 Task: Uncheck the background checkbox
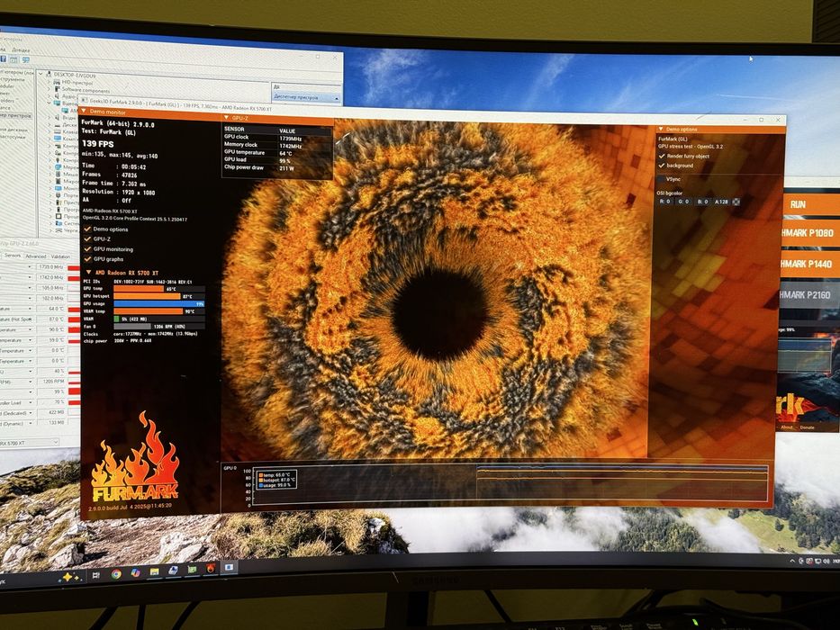coord(662,166)
